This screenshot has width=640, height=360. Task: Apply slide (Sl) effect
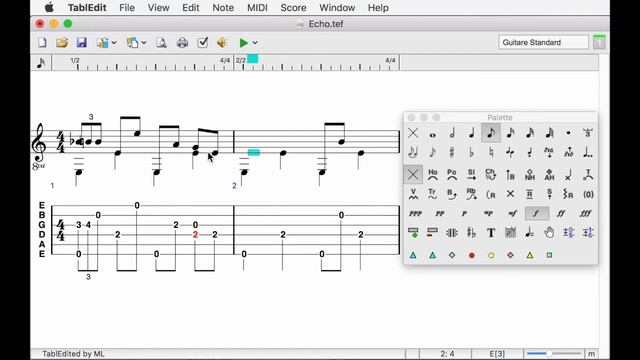471,175
